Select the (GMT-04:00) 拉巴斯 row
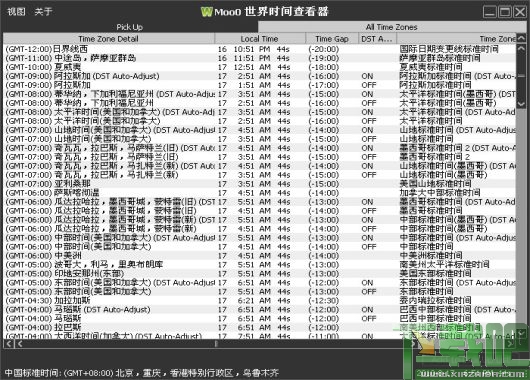530x380 pixels. 260,328
